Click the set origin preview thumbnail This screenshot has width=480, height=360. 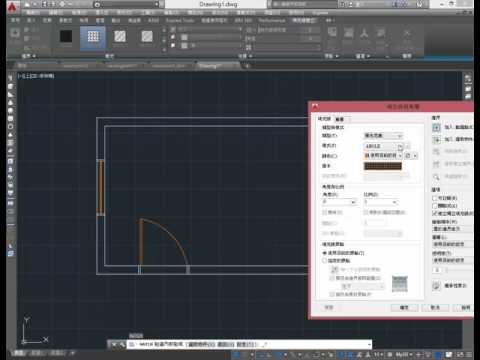[399, 284]
